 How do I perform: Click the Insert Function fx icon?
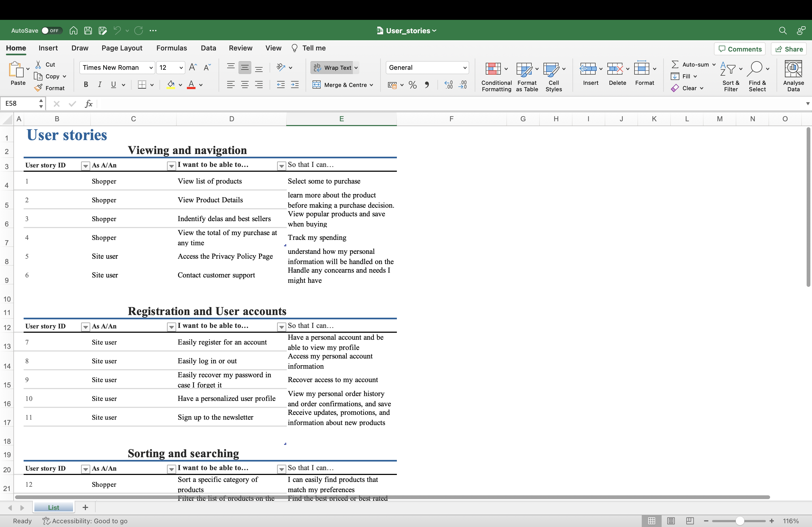[88, 104]
